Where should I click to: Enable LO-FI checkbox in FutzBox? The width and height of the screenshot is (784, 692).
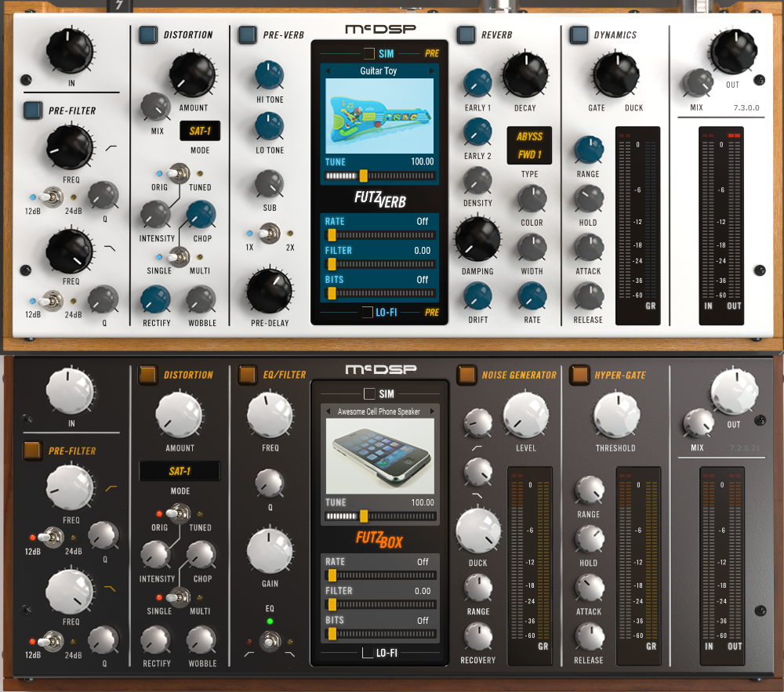point(368,653)
